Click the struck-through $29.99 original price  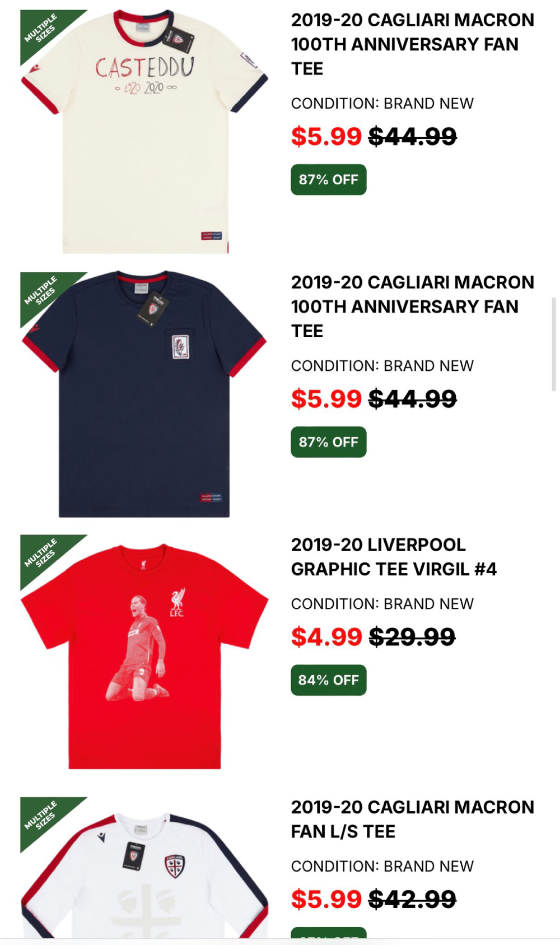tap(412, 637)
